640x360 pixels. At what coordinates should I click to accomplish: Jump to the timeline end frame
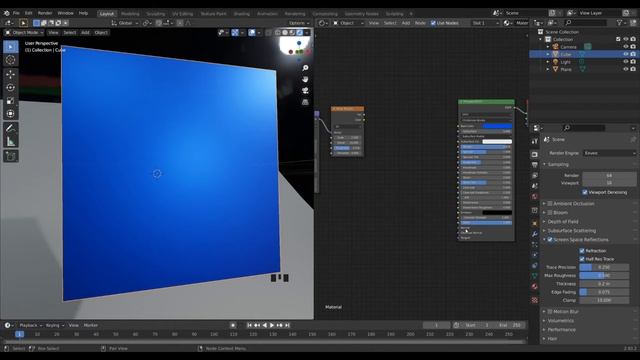coord(287,325)
